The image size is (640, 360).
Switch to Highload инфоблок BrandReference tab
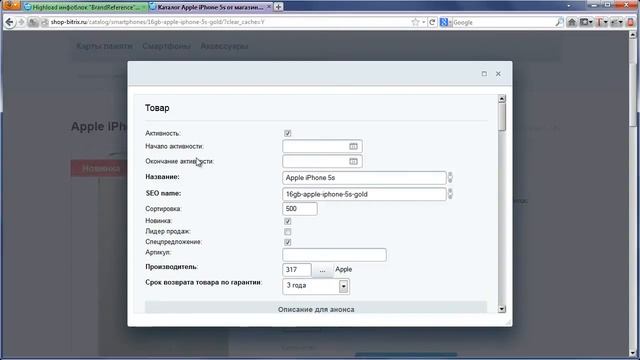(x=85, y=7)
